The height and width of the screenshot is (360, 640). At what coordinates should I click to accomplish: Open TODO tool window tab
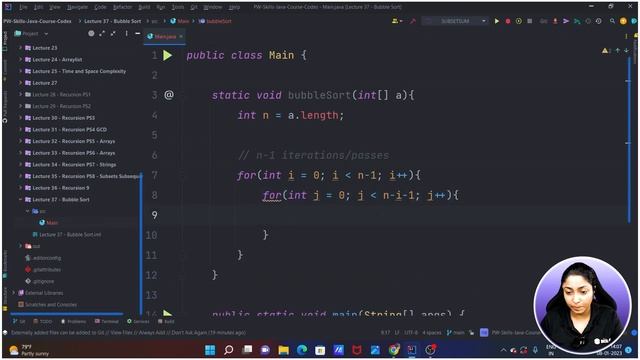[x=43, y=321]
